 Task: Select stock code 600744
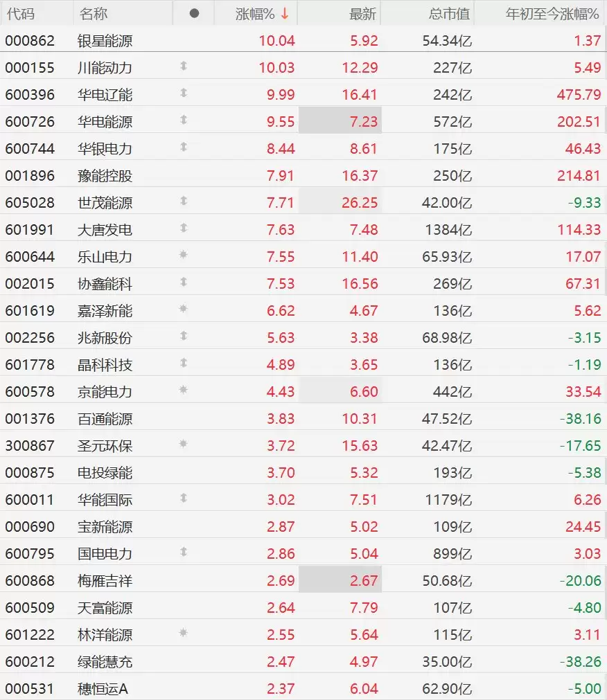(x=30, y=149)
